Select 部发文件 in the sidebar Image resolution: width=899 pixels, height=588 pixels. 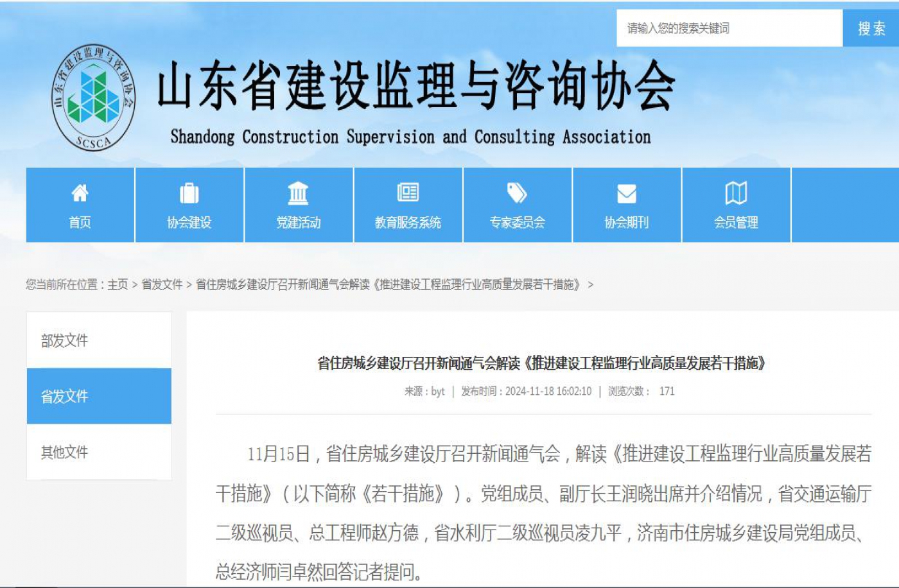tap(99, 340)
